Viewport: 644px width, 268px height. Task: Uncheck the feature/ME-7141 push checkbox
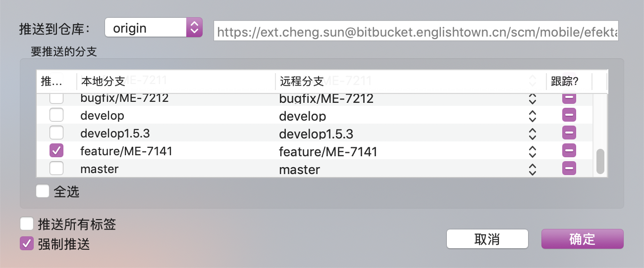[x=56, y=150]
